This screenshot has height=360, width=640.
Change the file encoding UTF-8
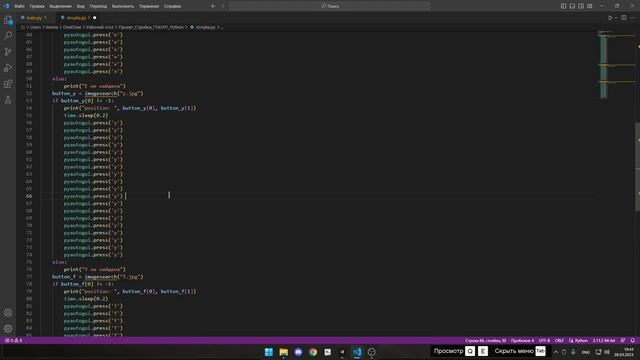tap(544, 340)
